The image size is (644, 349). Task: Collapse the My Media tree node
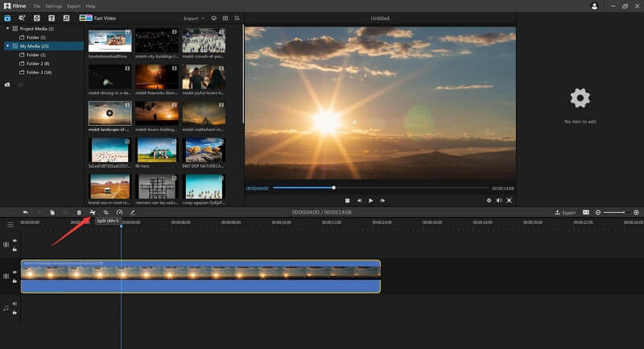coord(8,46)
